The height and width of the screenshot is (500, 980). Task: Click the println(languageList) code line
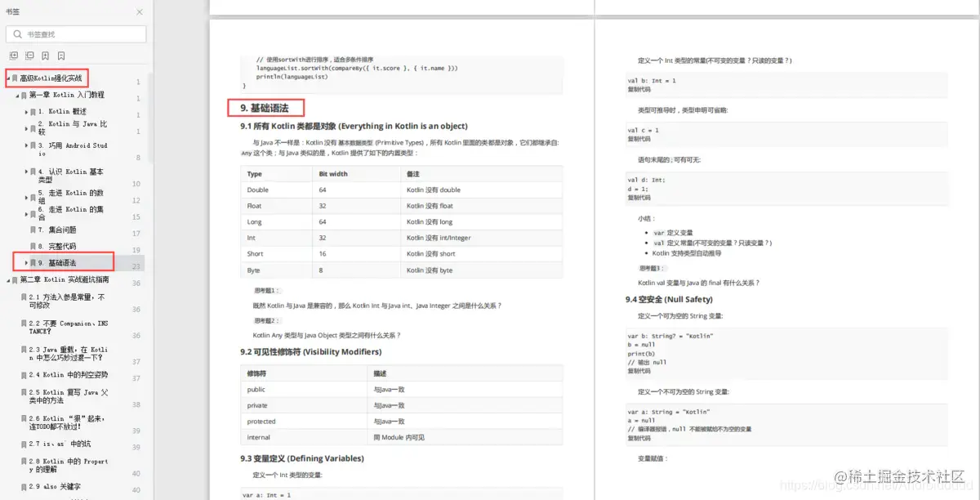pos(292,77)
